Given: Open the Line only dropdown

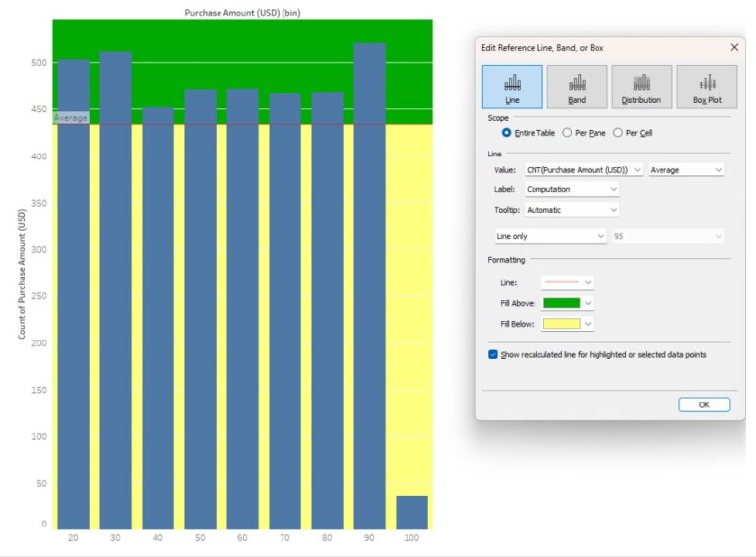Looking at the screenshot, I should 551,236.
